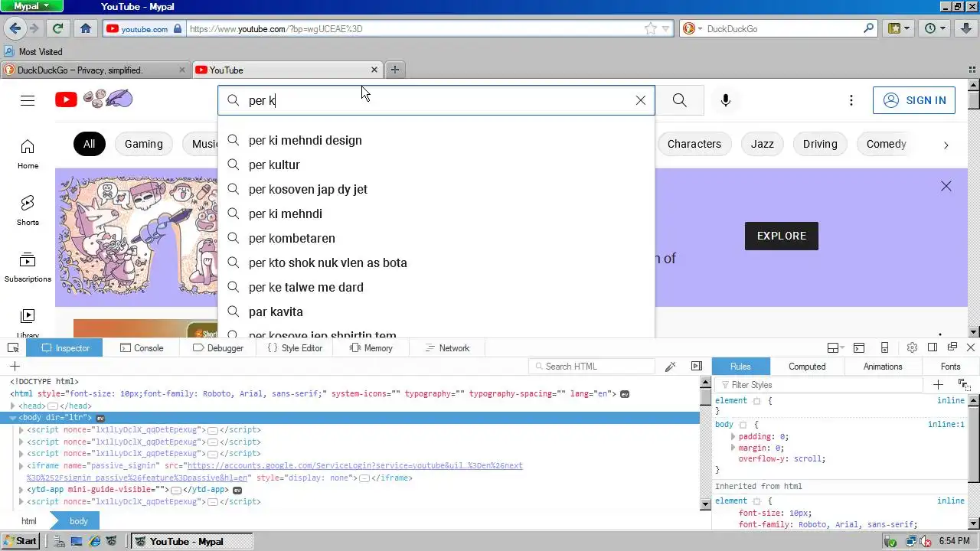Select the Jazz category chip

(x=762, y=144)
